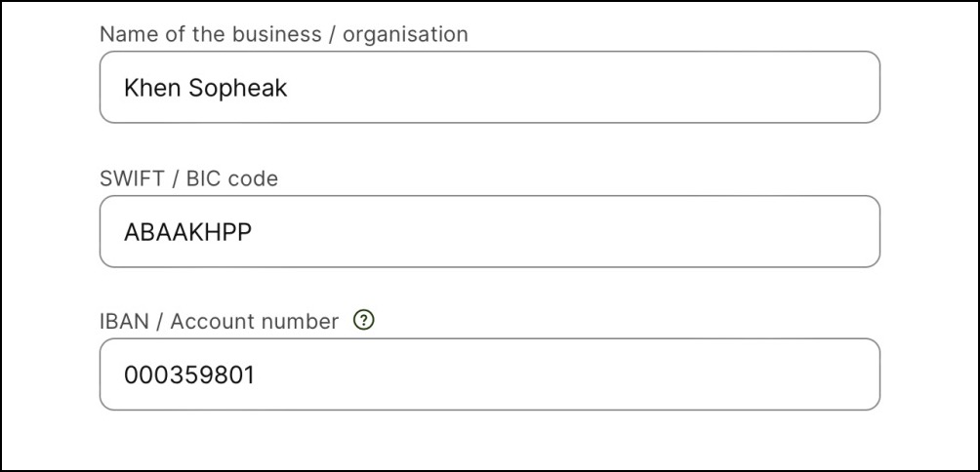980x472 pixels.
Task: Select the IBAN / Account number field
Action: pos(489,374)
